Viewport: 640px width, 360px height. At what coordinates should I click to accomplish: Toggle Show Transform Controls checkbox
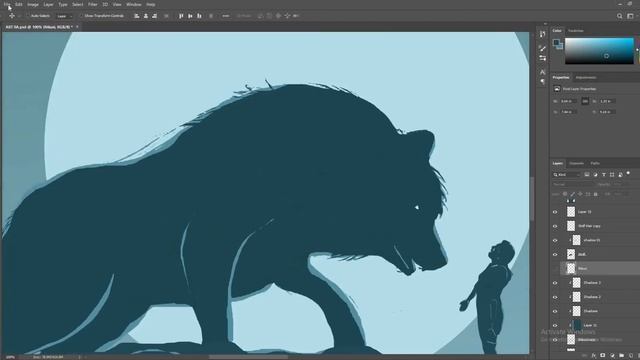[81, 16]
